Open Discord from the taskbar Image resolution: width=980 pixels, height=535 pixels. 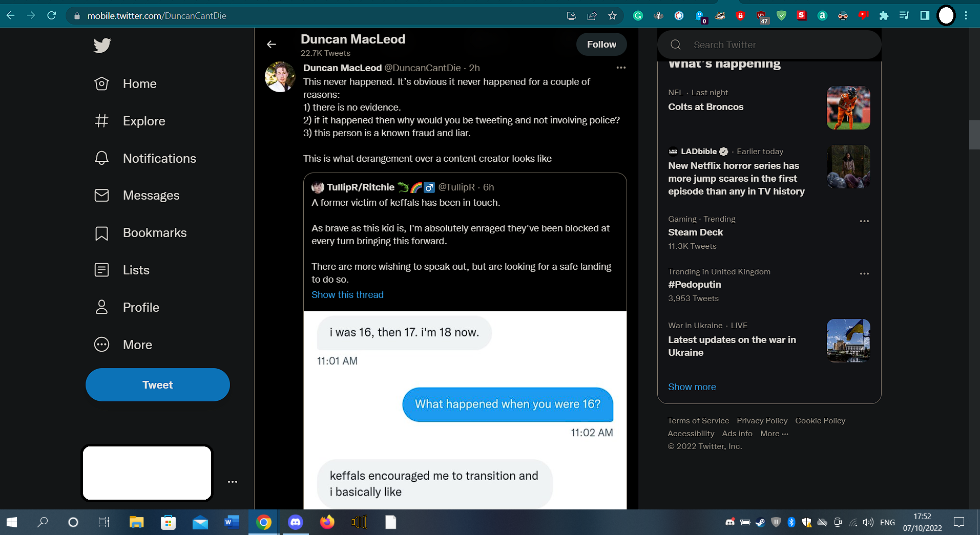(296, 522)
